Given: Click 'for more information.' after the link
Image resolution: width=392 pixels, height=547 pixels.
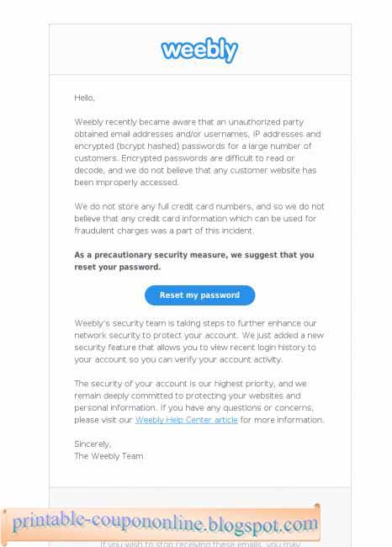Looking at the screenshot, I should 283,420.
